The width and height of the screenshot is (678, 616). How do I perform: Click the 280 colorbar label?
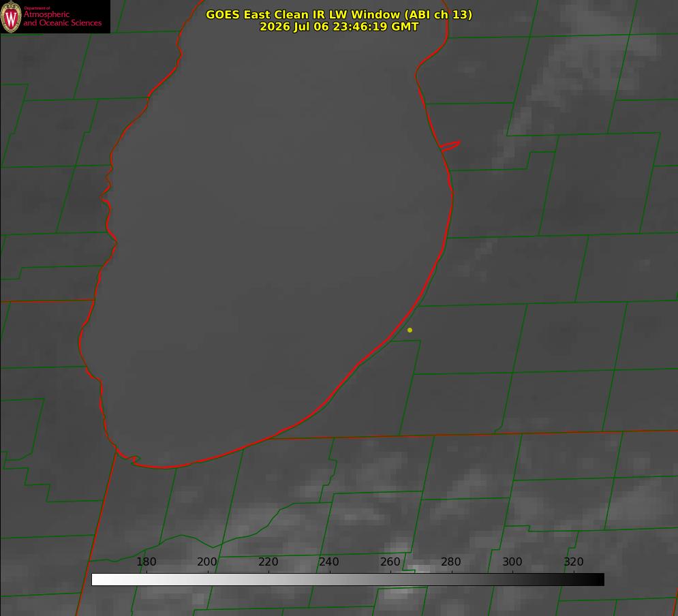451,561
